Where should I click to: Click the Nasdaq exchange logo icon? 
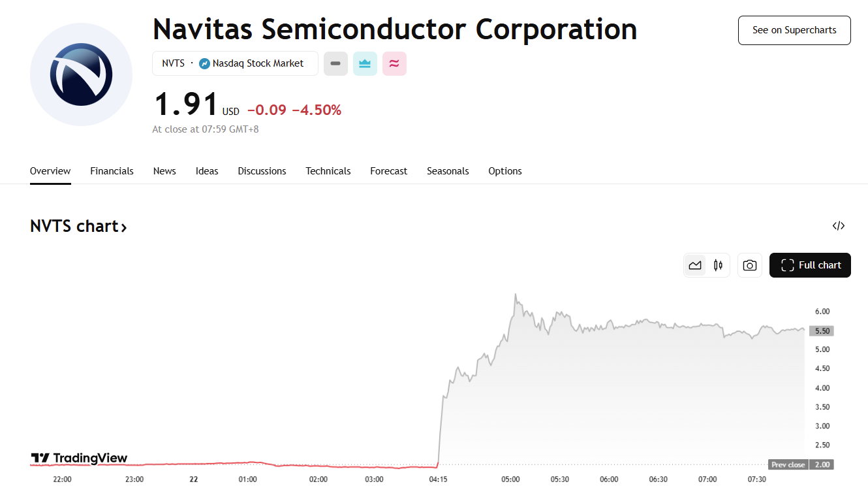[x=204, y=63]
